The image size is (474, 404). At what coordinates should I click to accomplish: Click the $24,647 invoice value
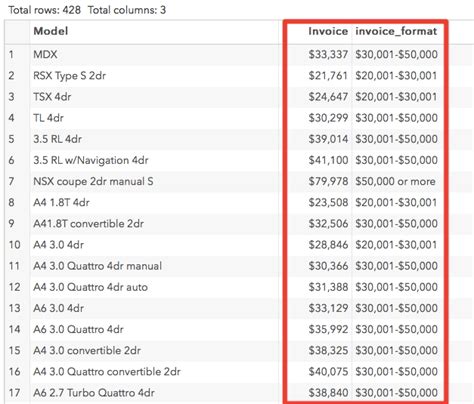(x=328, y=97)
